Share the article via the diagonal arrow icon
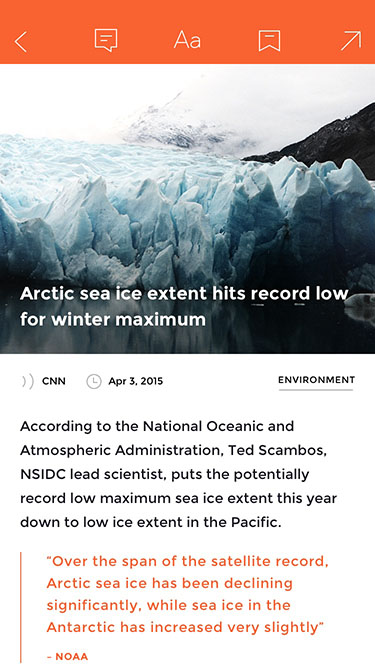Viewport: 375px width, 667px height. point(351,41)
